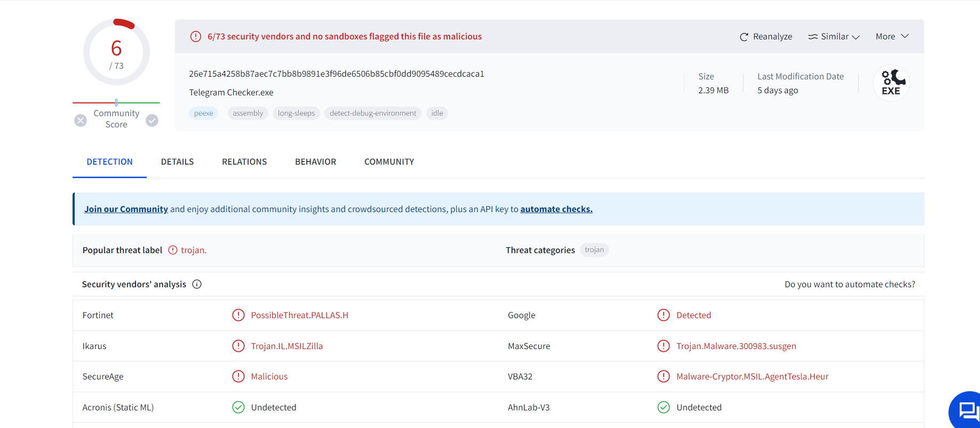Click the detection score circle gauge

coord(116,52)
